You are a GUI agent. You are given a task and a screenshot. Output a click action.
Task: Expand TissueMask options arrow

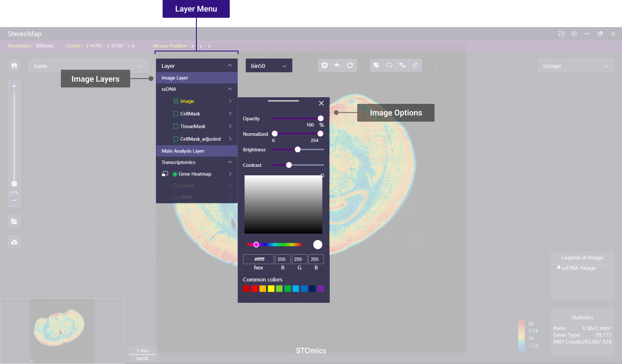point(230,126)
